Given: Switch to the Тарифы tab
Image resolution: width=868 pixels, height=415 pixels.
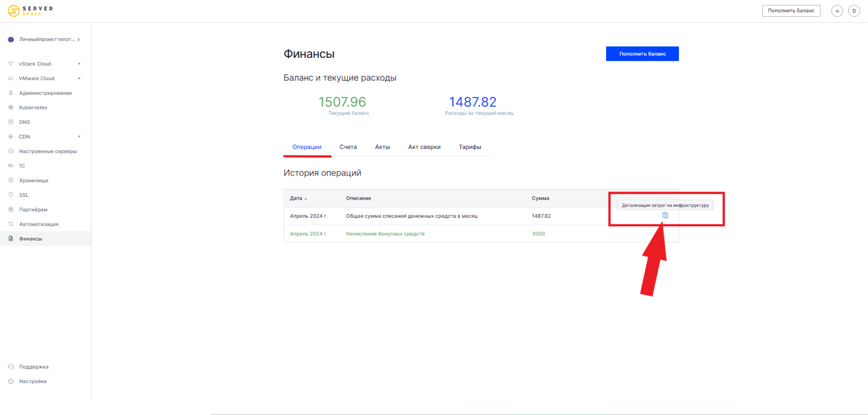Looking at the screenshot, I should 470,147.
